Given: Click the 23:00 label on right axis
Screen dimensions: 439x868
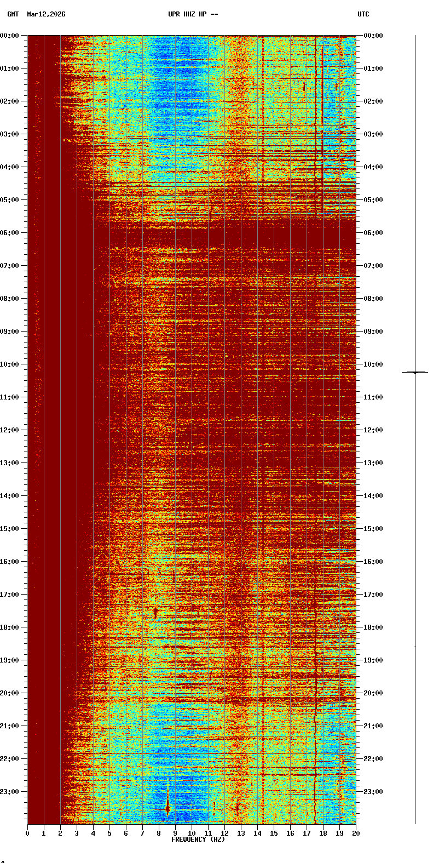Looking at the screenshot, I should coord(373,792).
